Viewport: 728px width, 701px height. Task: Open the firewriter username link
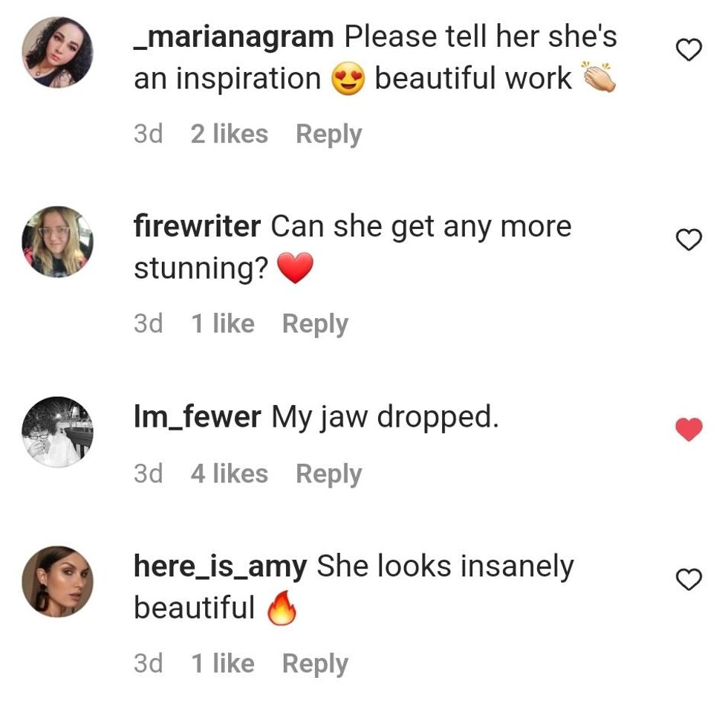tap(197, 226)
